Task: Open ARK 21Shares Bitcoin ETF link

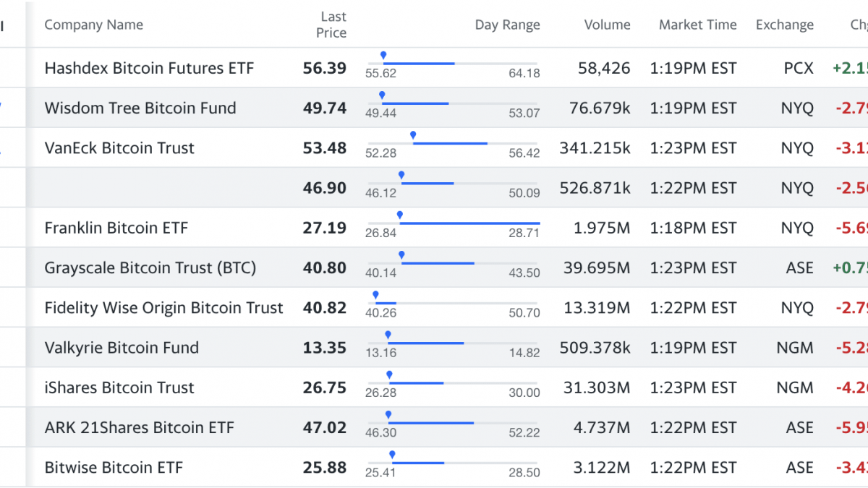Action: click(140, 427)
